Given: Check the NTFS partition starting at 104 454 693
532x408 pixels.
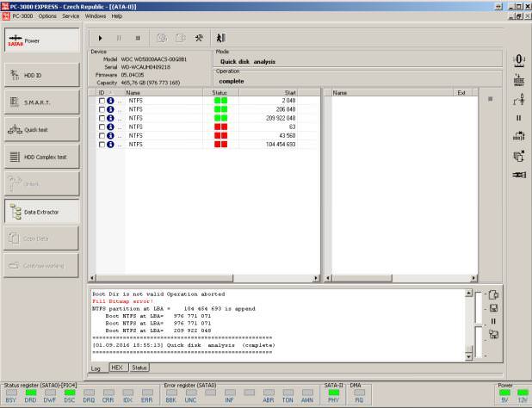Looking at the screenshot, I should (x=102, y=145).
